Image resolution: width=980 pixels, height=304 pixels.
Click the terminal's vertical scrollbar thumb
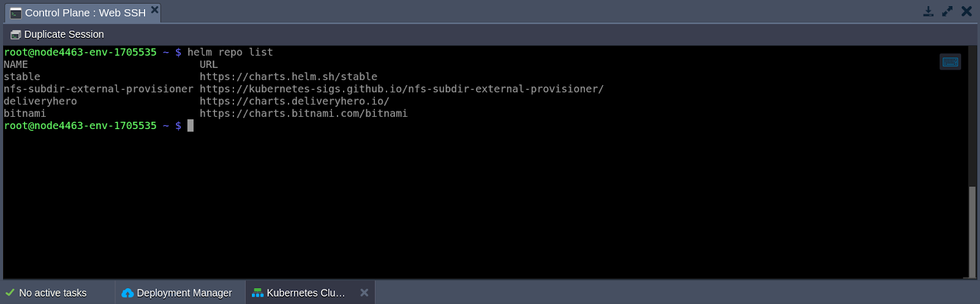pyautogui.click(x=972, y=231)
